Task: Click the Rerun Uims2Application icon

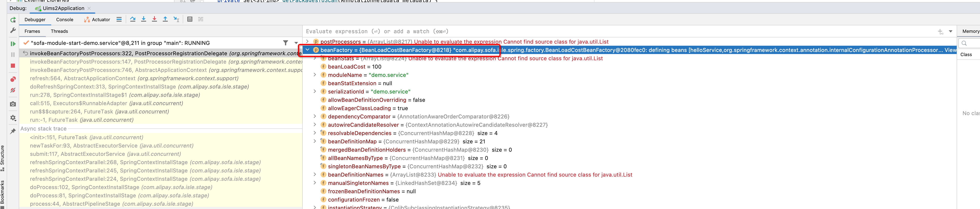Action: (x=13, y=20)
